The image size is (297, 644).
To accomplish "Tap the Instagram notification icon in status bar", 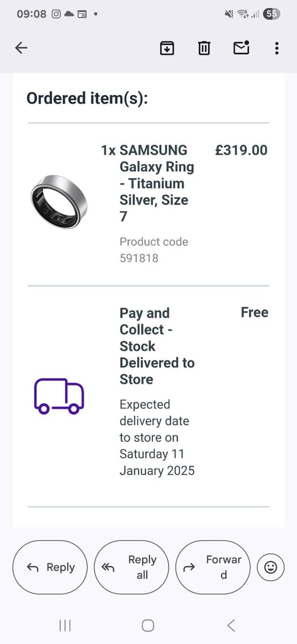I will [x=56, y=14].
